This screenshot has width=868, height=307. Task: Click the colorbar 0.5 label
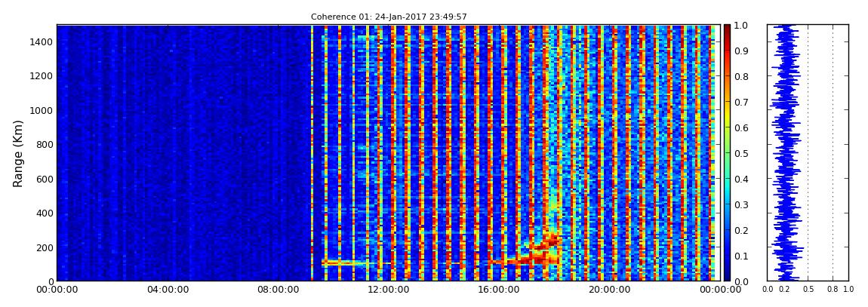pos(740,153)
